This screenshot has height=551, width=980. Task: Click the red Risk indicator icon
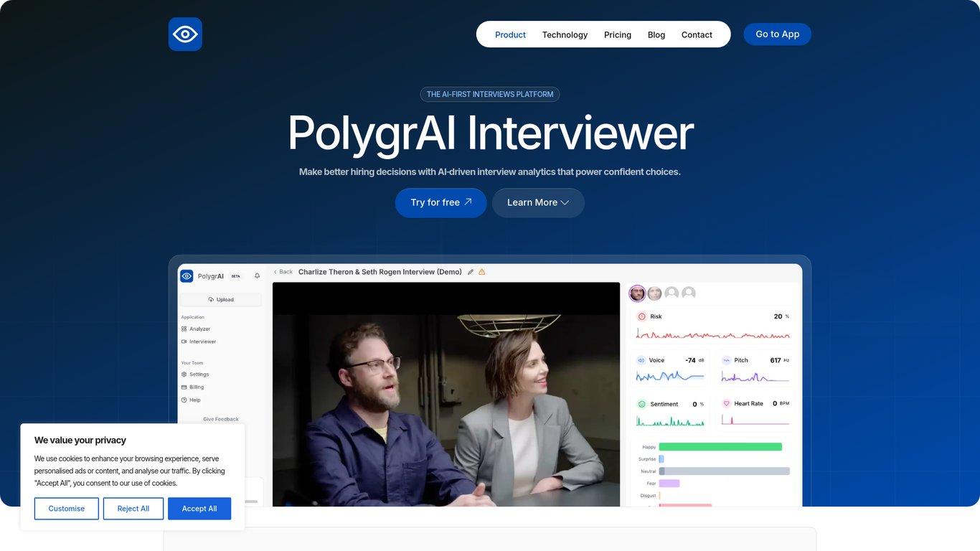[x=642, y=316]
